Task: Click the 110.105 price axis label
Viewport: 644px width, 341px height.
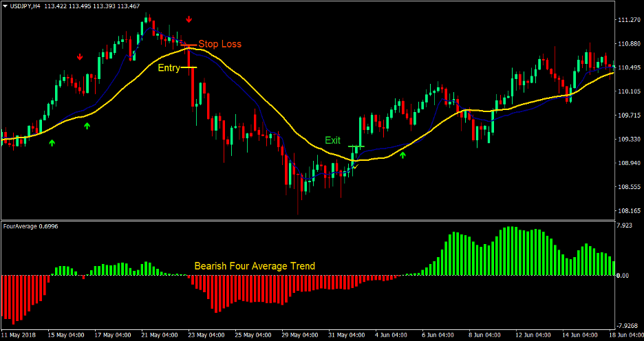Action: [628, 91]
